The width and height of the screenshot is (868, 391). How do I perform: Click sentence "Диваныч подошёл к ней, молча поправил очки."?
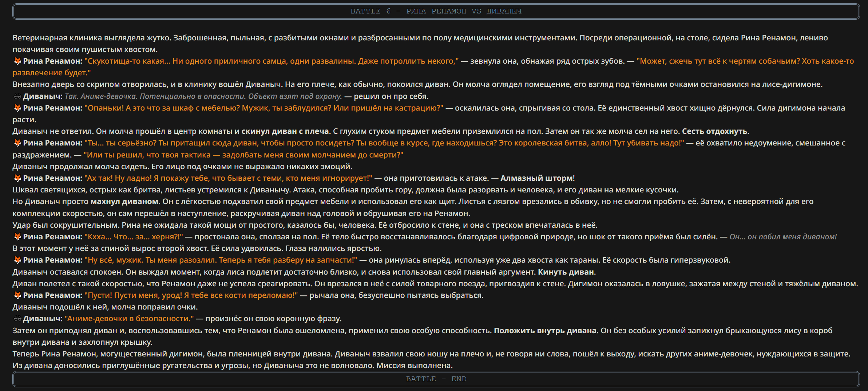(105, 307)
